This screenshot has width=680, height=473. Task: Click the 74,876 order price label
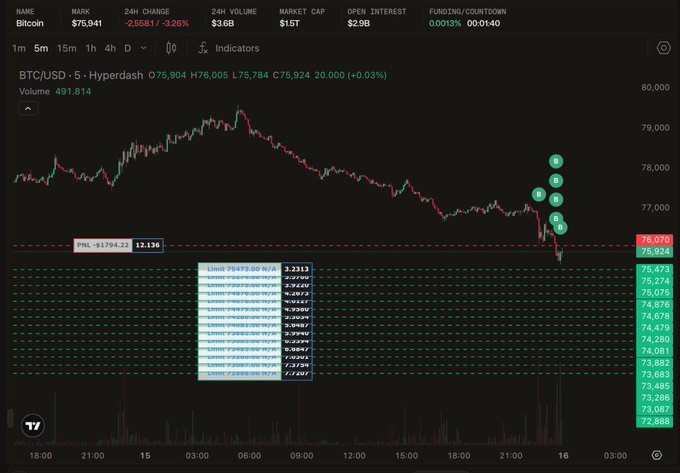(655, 304)
